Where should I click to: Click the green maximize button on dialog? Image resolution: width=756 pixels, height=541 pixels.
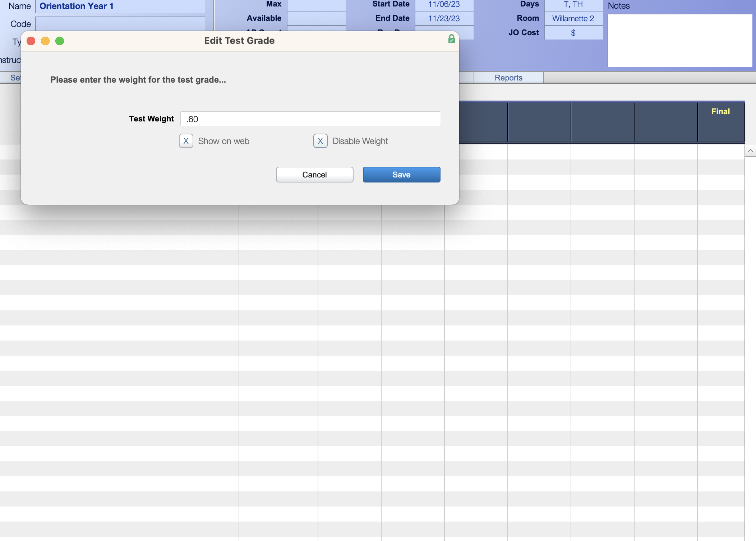click(58, 40)
